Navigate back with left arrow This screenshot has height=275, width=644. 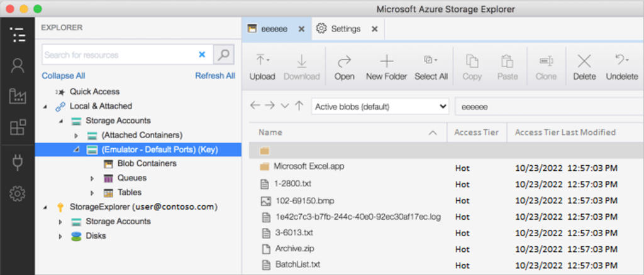tap(255, 105)
